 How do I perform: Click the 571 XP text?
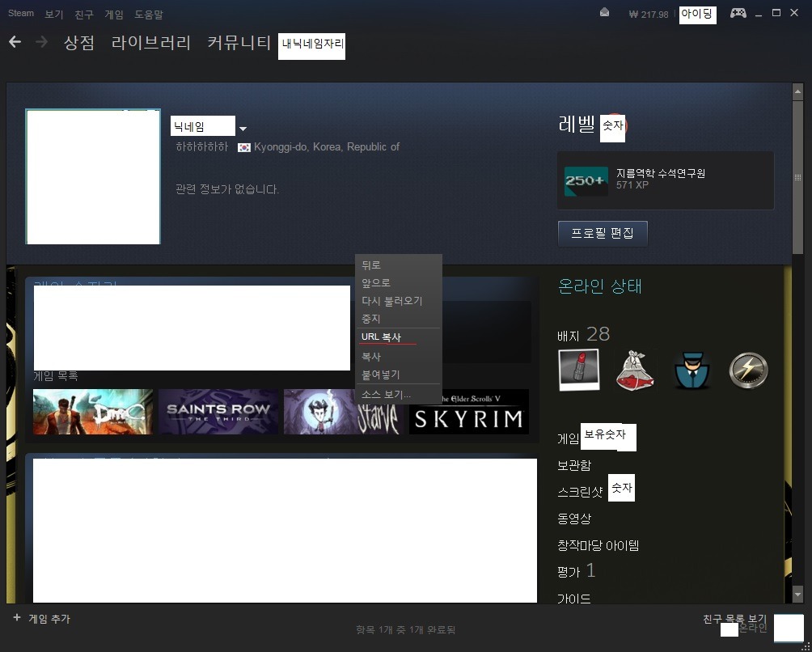(632, 185)
